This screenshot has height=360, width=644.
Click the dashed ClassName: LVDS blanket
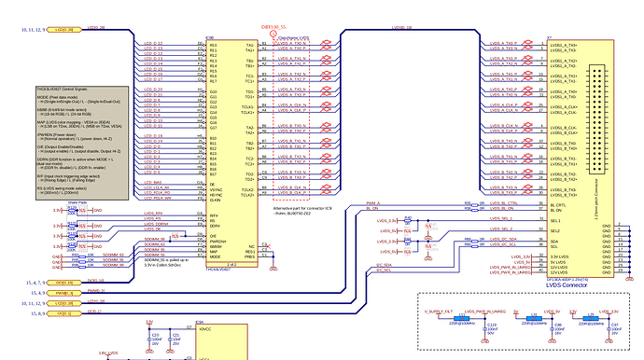point(291,120)
